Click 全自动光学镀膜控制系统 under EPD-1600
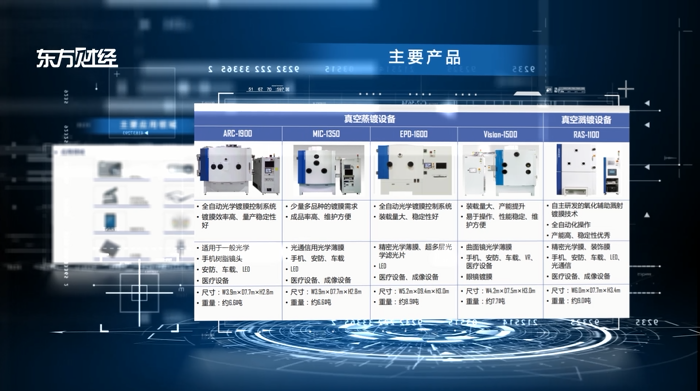 point(415,206)
